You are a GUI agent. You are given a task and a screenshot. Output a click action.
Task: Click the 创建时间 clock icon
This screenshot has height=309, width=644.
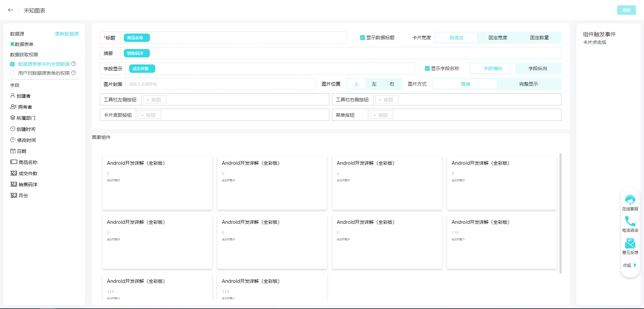point(13,129)
